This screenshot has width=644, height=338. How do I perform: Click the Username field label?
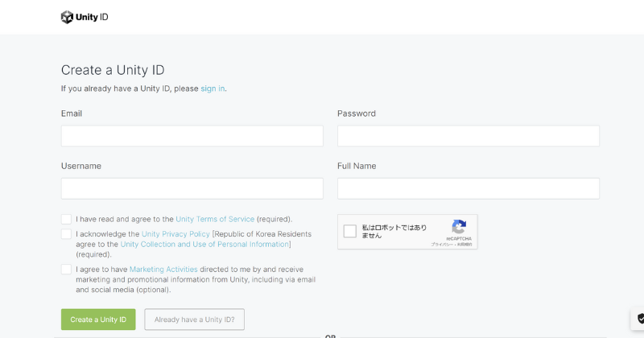point(81,166)
